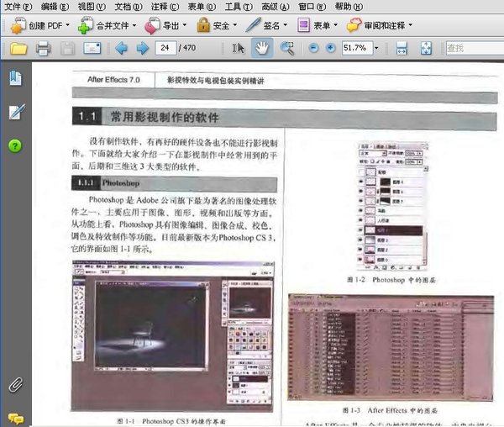This screenshot has width=504, height=427.
Task: Activate the Hand tool
Action: click(262, 48)
